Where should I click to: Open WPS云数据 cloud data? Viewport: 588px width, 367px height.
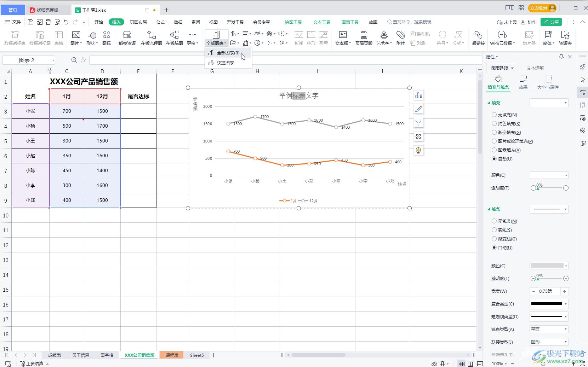click(x=502, y=38)
